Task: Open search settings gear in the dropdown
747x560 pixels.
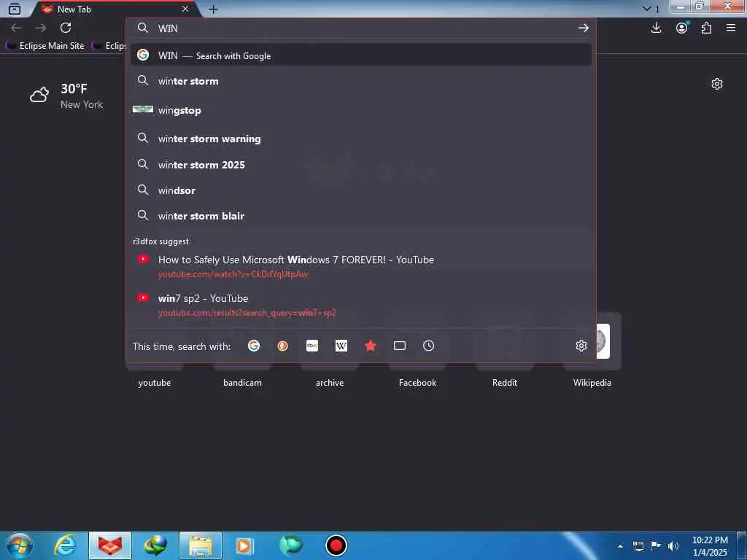Action: point(581,346)
